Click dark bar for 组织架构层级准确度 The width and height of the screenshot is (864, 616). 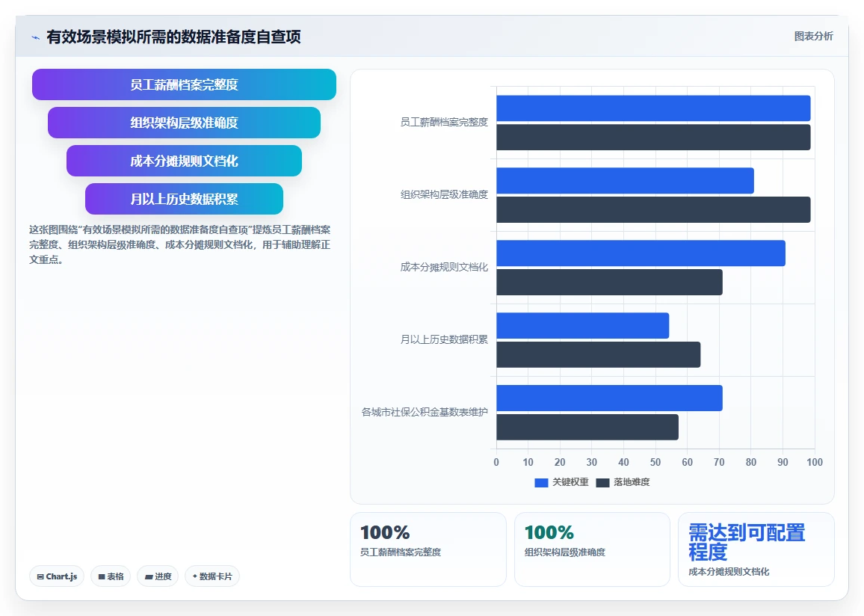pyautogui.click(x=653, y=209)
